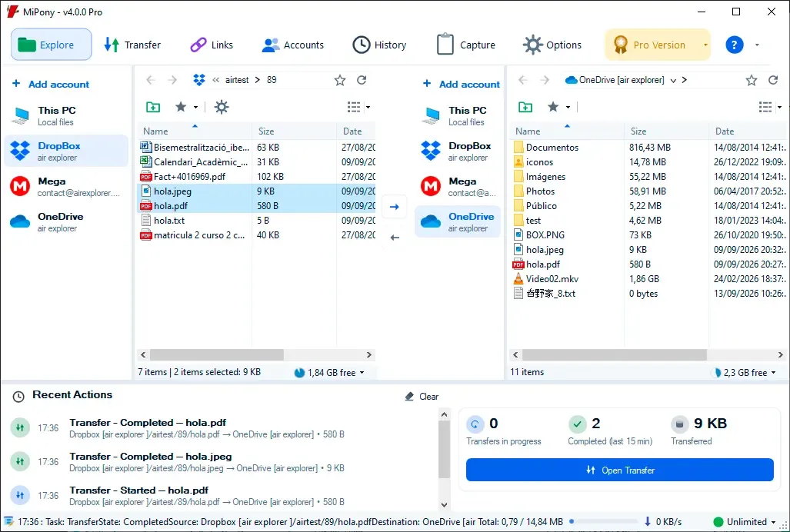Click the transfer progress bar in status bar

pos(602,522)
